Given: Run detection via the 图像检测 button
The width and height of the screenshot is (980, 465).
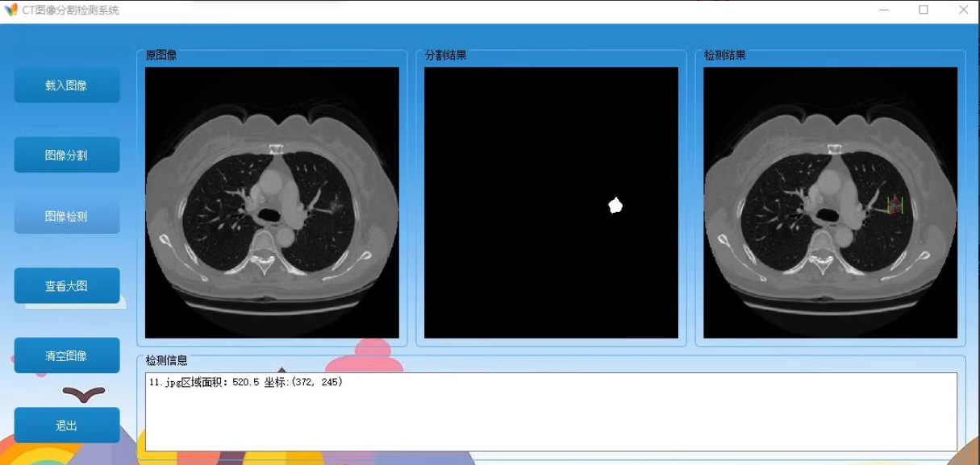Looking at the screenshot, I should pyautogui.click(x=67, y=216).
